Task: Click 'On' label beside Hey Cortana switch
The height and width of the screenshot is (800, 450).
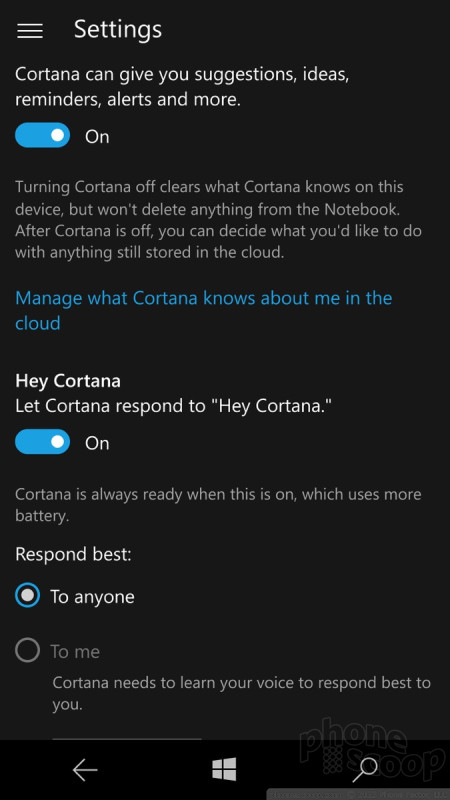Action: pos(97,443)
